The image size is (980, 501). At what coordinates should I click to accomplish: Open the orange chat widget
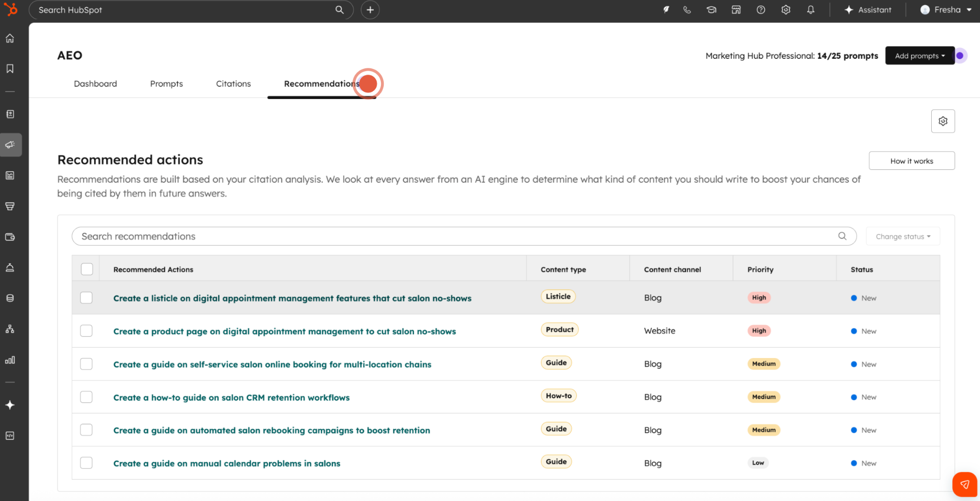(x=965, y=484)
